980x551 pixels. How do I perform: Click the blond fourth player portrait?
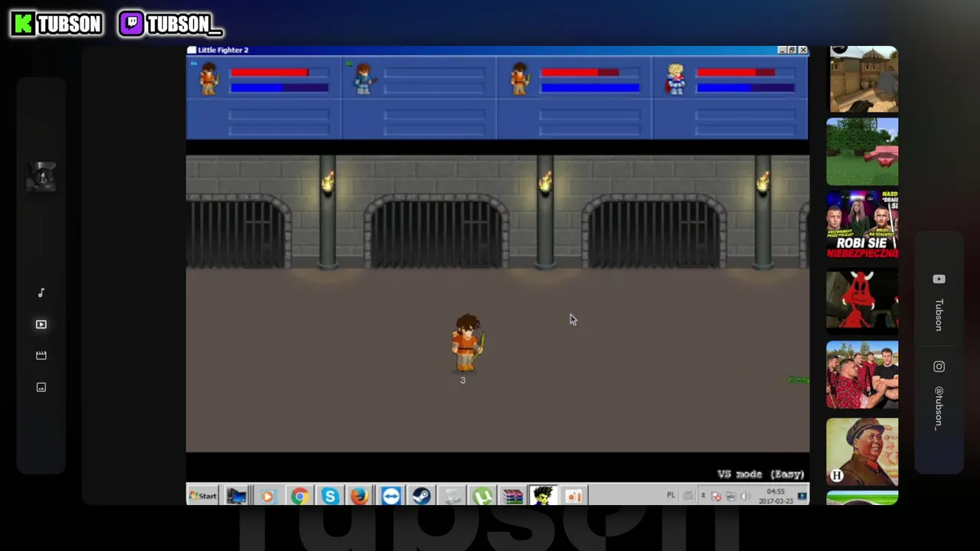pos(675,80)
